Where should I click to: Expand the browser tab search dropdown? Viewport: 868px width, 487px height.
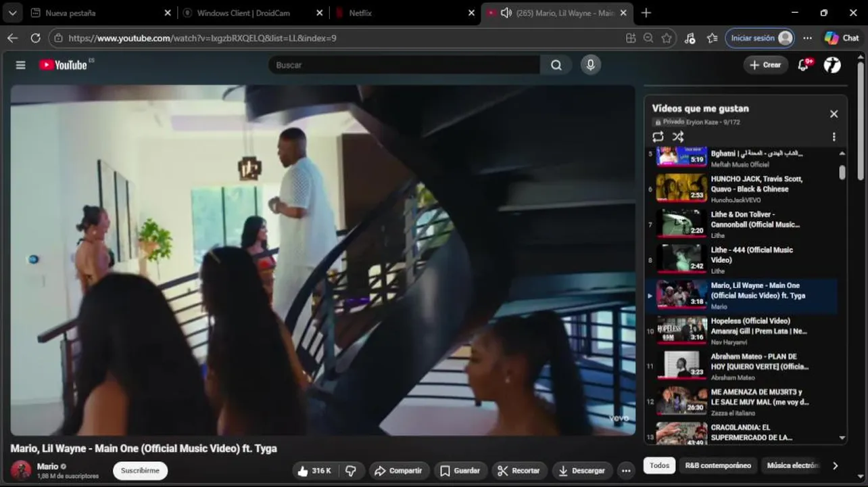coord(12,13)
